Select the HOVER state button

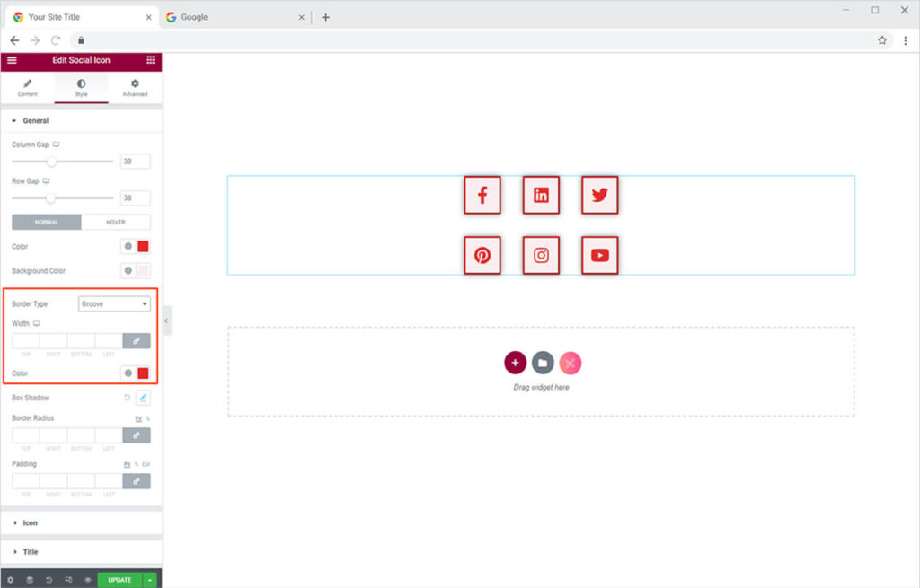coord(116,222)
